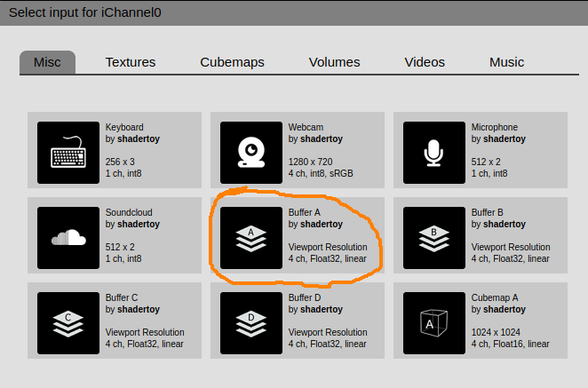Select the Cubemap A cube icon
588x388 pixels.
tap(434, 323)
